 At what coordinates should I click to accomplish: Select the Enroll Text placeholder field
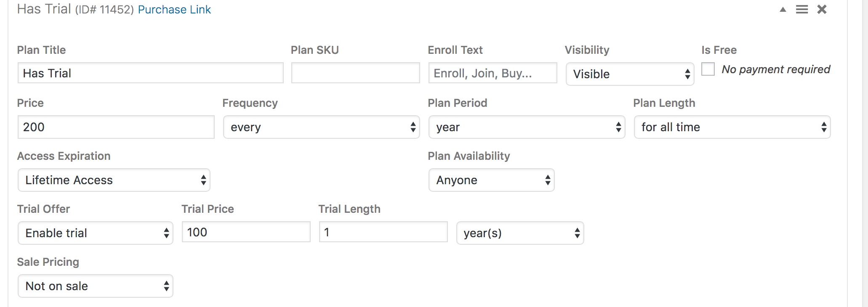coord(493,72)
